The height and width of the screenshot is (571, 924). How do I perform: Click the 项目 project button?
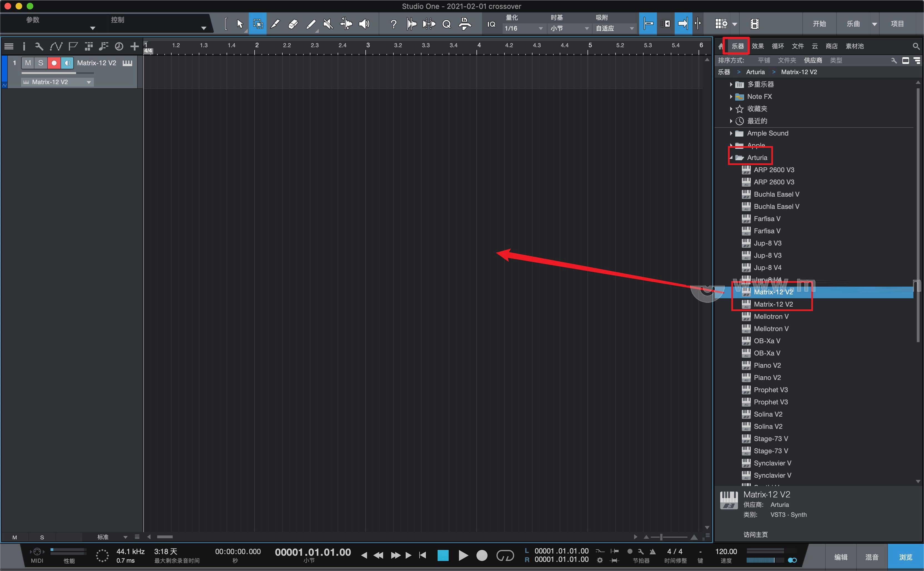tap(897, 24)
